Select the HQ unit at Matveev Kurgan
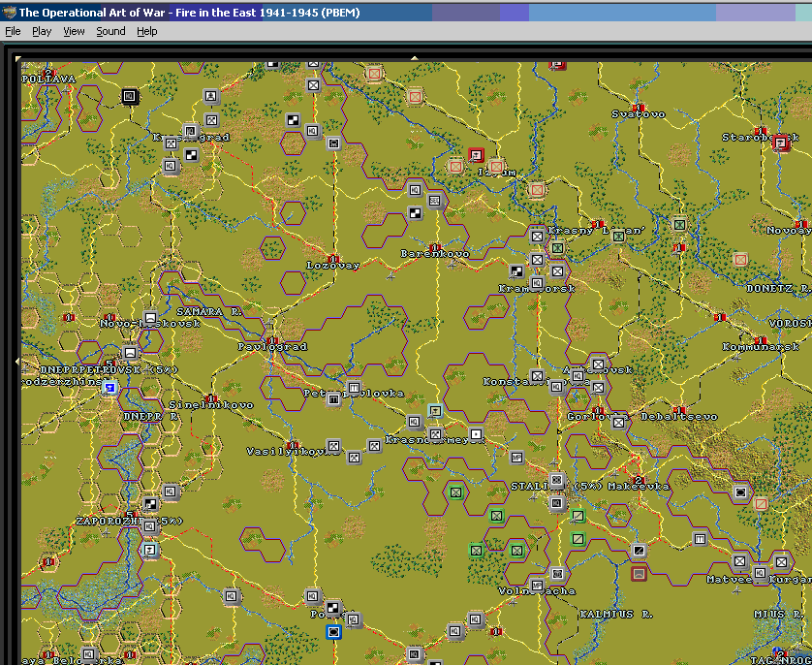The height and width of the screenshot is (666, 812). click(760, 573)
